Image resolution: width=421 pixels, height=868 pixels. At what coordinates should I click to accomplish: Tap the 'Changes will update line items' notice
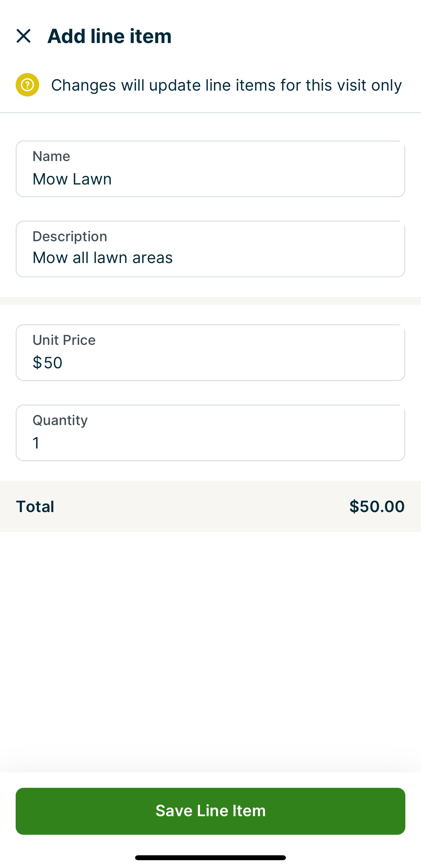click(x=226, y=85)
